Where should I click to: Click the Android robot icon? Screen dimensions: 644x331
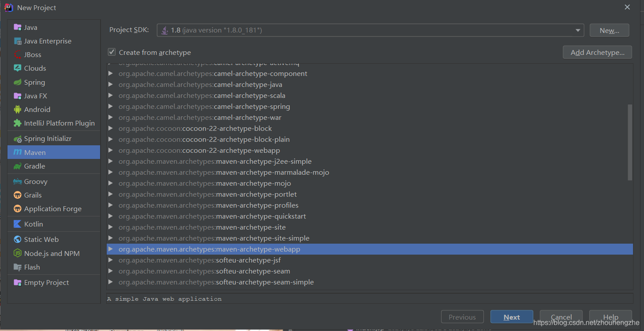tap(18, 109)
